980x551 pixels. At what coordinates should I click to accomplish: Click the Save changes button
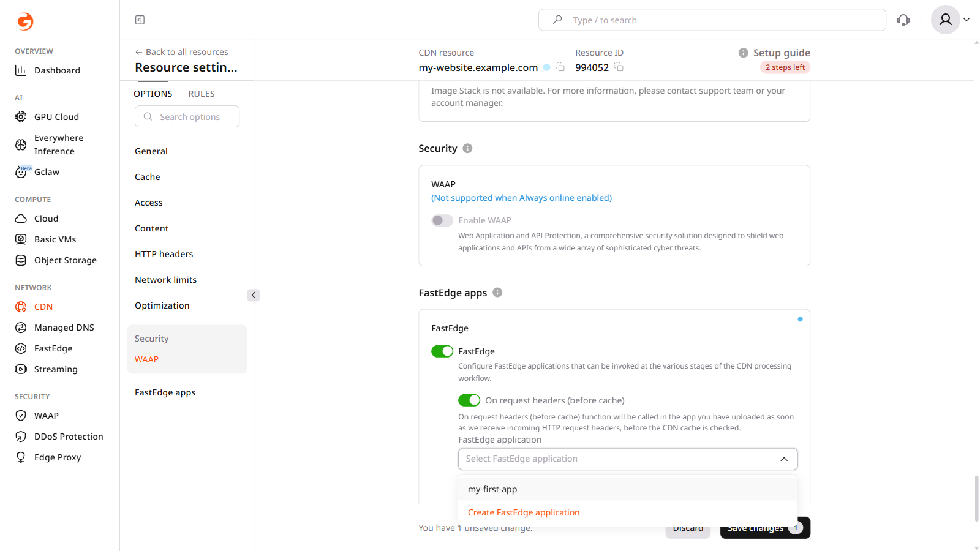pos(765,528)
